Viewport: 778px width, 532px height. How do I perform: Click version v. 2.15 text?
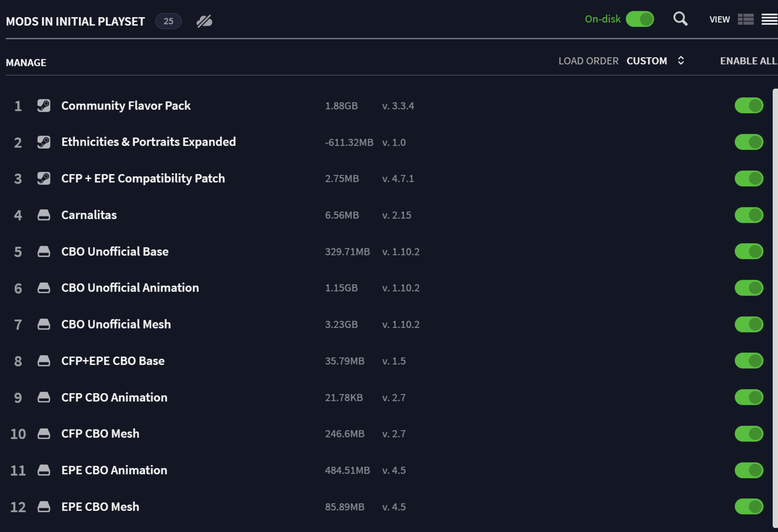[396, 215]
